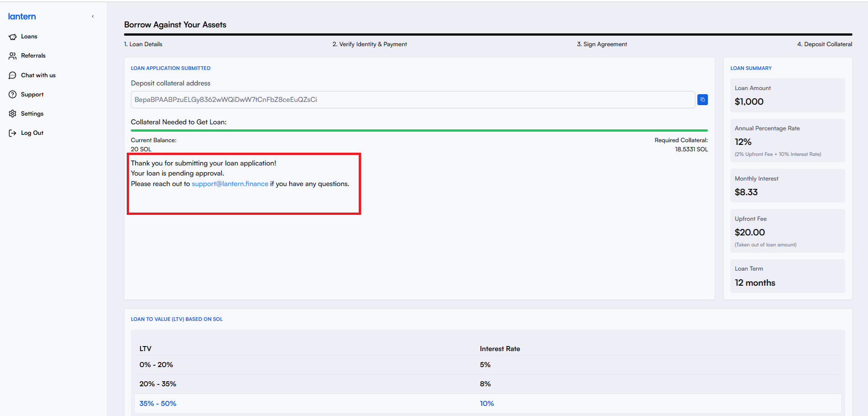Click the 2% Upfront Fee + 10% Interest Rate note
The height and width of the screenshot is (416, 868).
click(778, 155)
